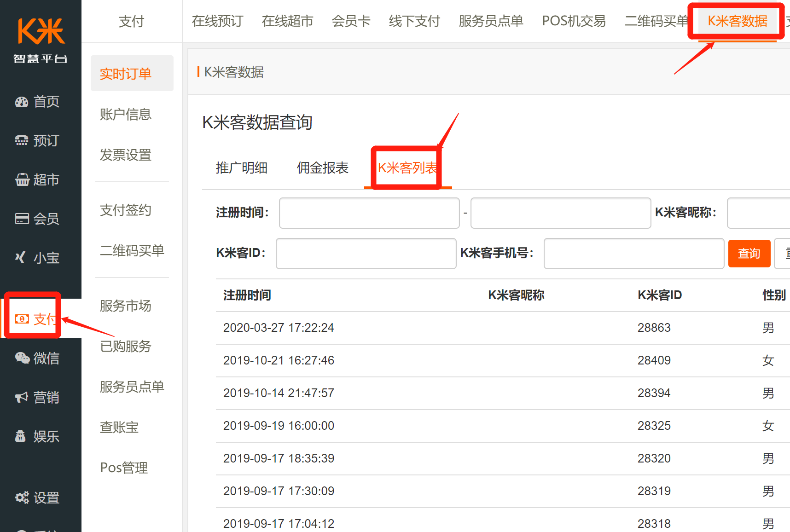Open 支付签约 in submenu
This screenshot has width=790, height=532.
(126, 210)
